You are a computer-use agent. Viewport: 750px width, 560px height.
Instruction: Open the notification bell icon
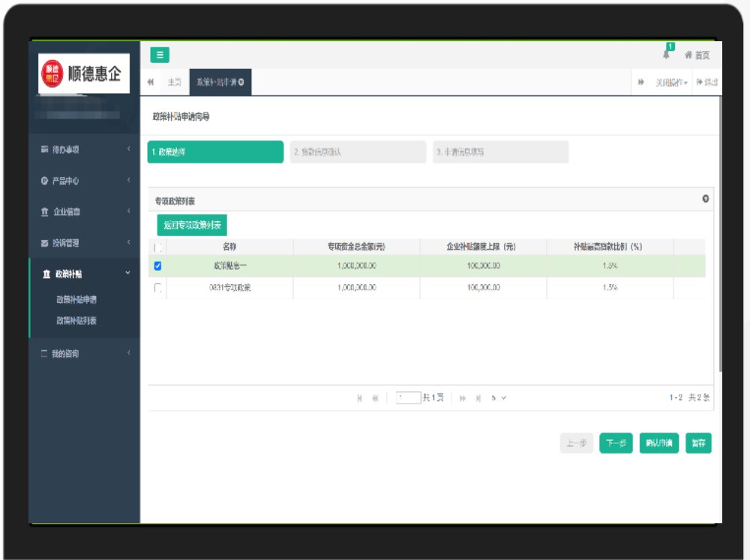666,54
